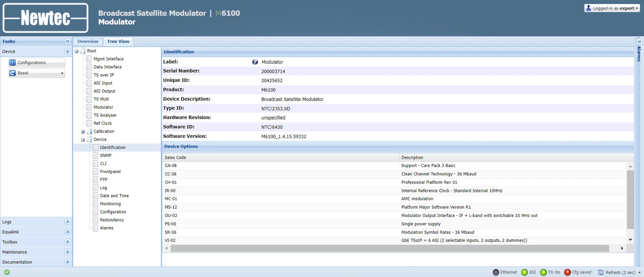The height and width of the screenshot is (277, 644).
Task: Collapse the Device tree node
Action: click(83, 140)
